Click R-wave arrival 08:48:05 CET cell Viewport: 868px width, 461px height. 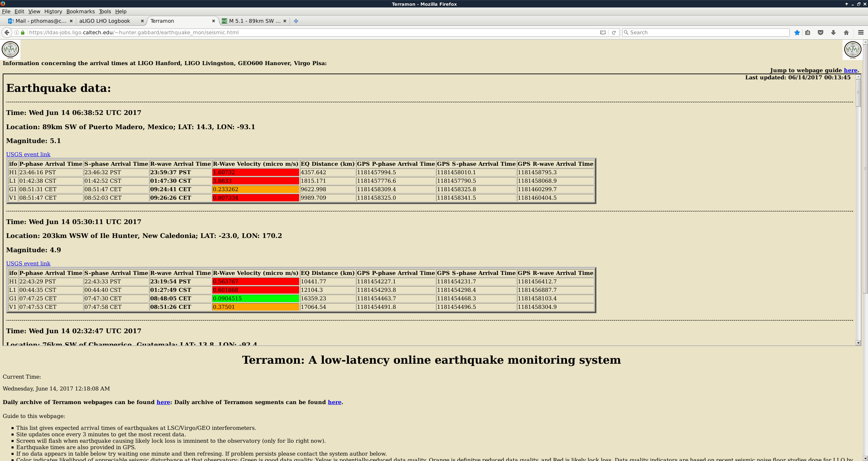tap(180, 299)
